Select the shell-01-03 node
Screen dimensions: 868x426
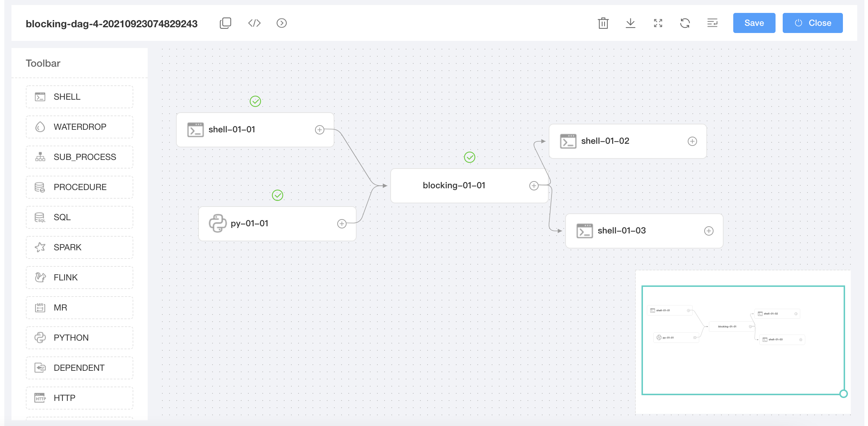[x=644, y=231]
